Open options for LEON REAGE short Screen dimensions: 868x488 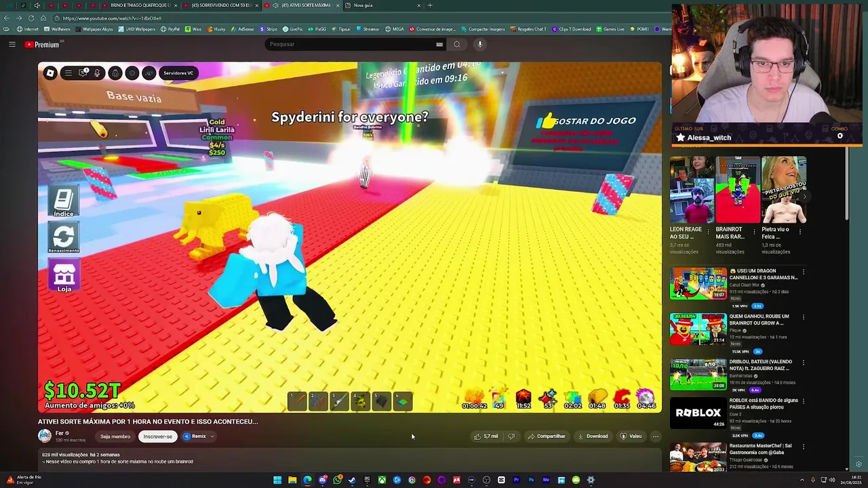(709, 232)
